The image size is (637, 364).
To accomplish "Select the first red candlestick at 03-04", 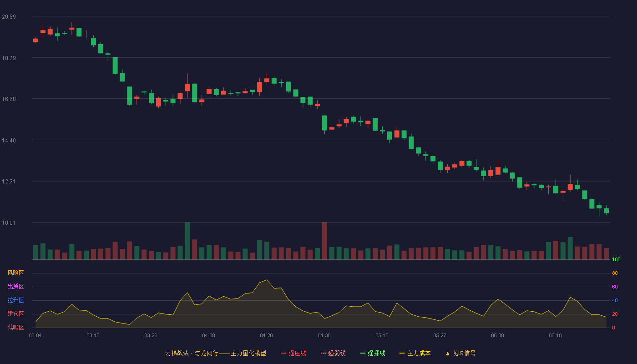I will [x=35, y=40].
